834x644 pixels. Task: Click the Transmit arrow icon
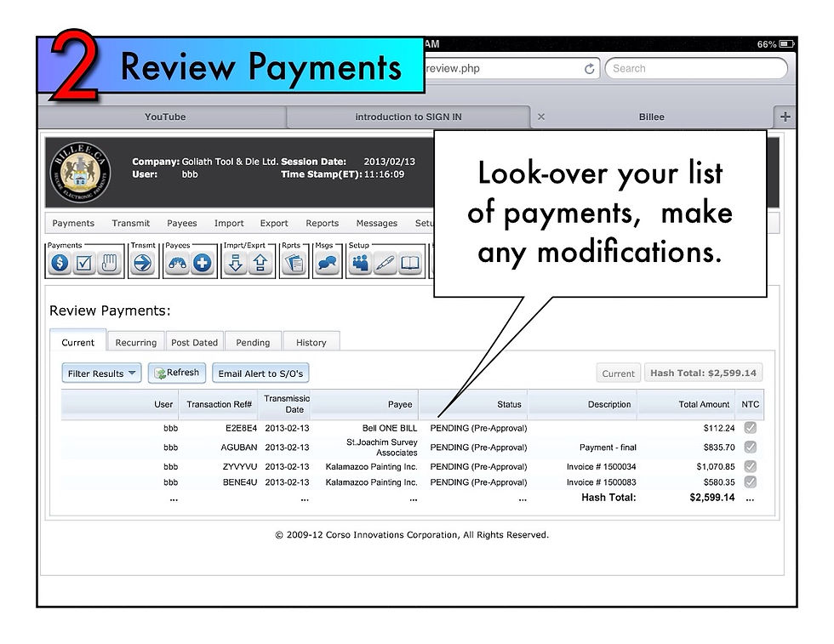click(143, 263)
